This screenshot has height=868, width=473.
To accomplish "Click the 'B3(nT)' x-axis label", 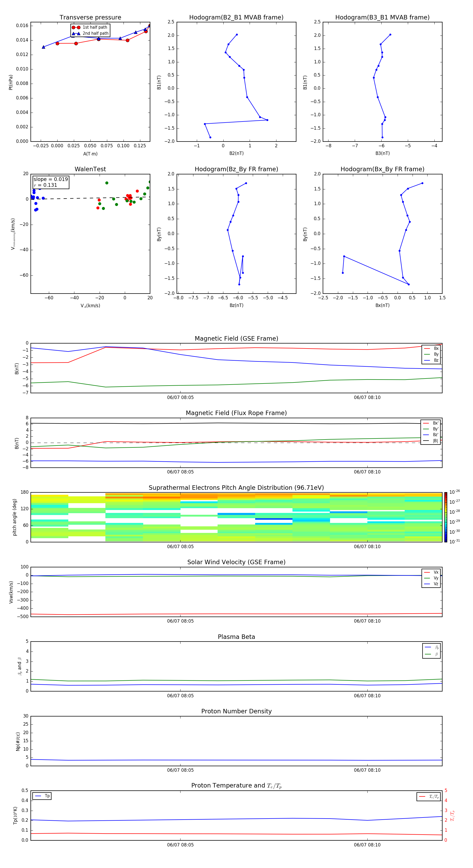I will point(382,153).
